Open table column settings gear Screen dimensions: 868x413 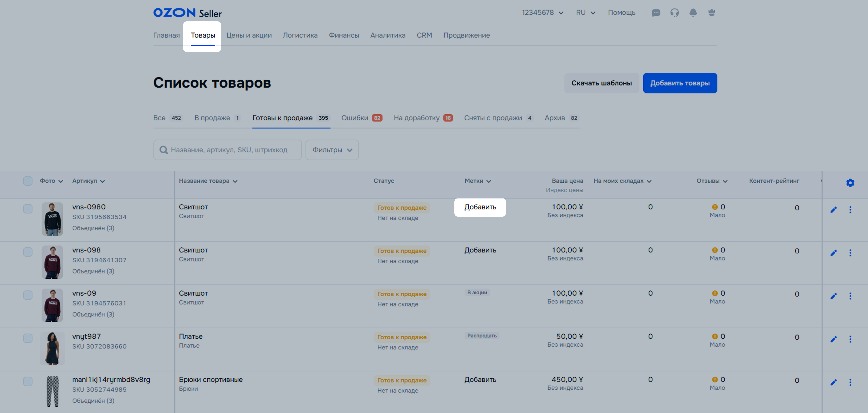850,183
